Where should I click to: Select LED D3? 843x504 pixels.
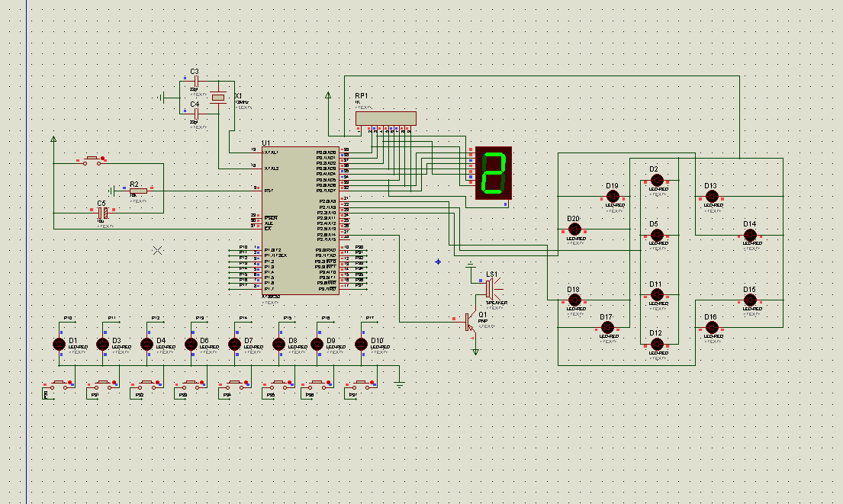click(x=103, y=345)
